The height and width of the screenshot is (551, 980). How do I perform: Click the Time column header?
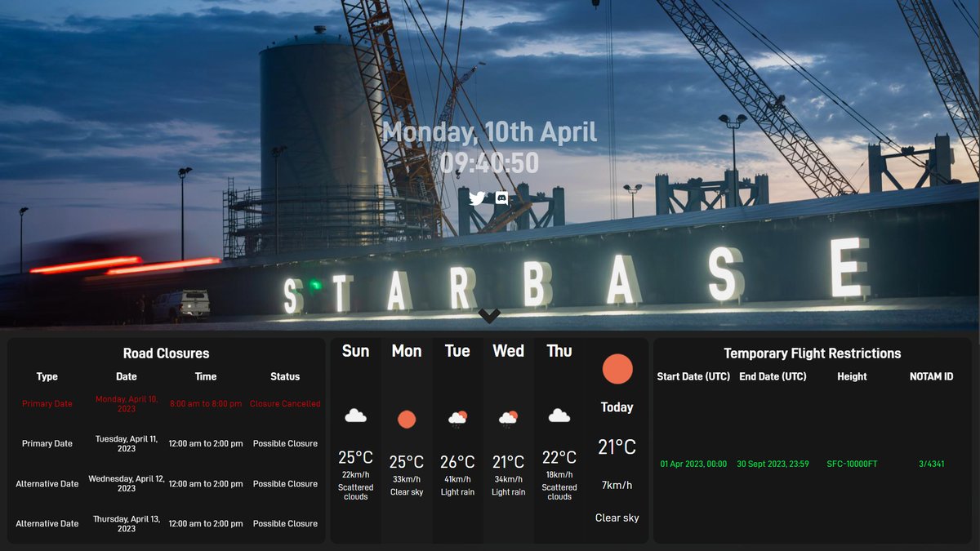(206, 376)
